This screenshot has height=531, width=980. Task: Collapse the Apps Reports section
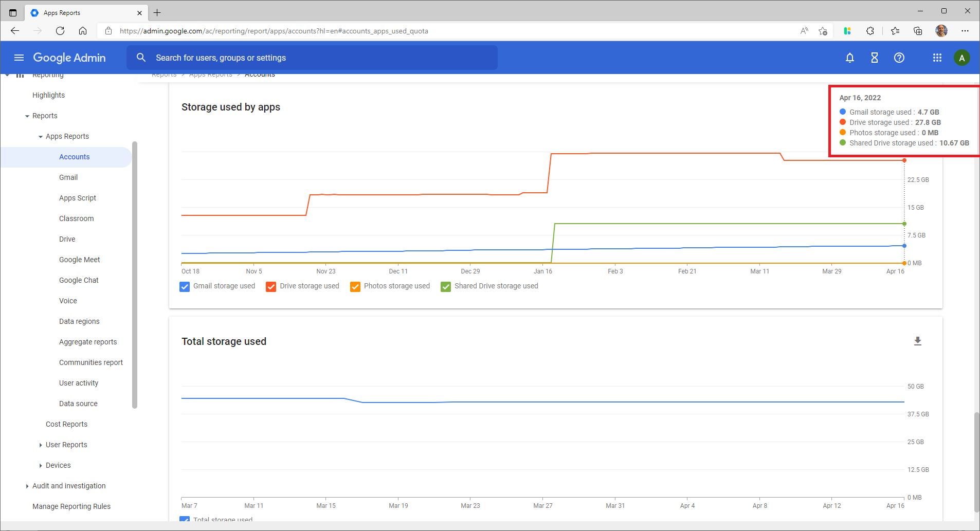tap(41, 136)
